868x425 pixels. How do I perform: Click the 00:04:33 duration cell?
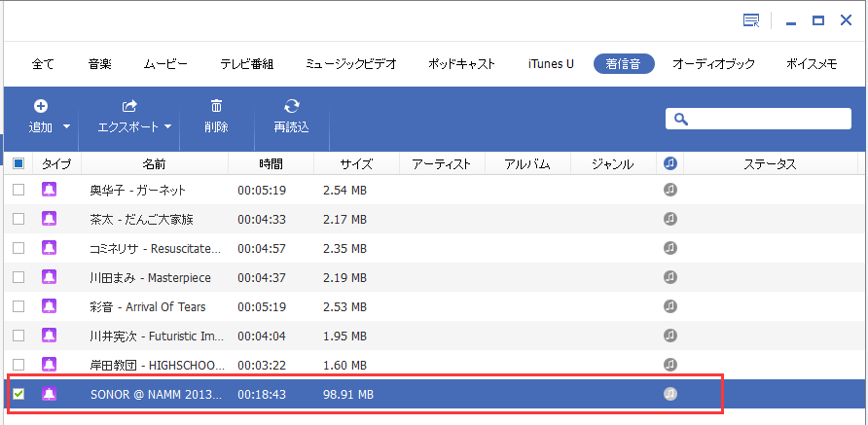(x=262, y=219)
